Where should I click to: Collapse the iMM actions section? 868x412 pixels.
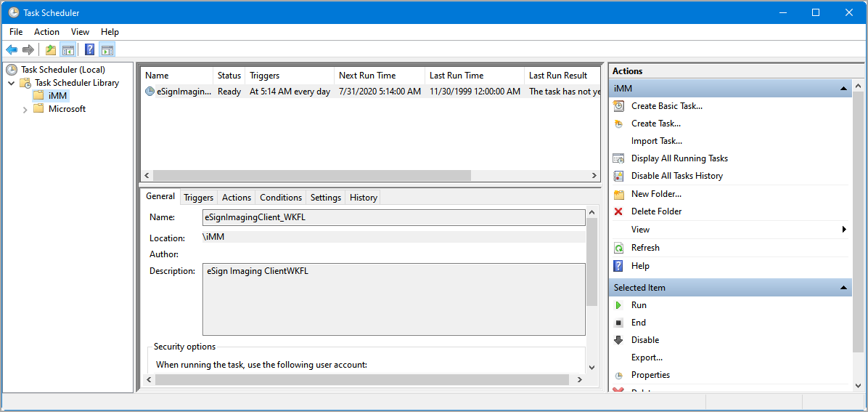(x=843, y=88)
